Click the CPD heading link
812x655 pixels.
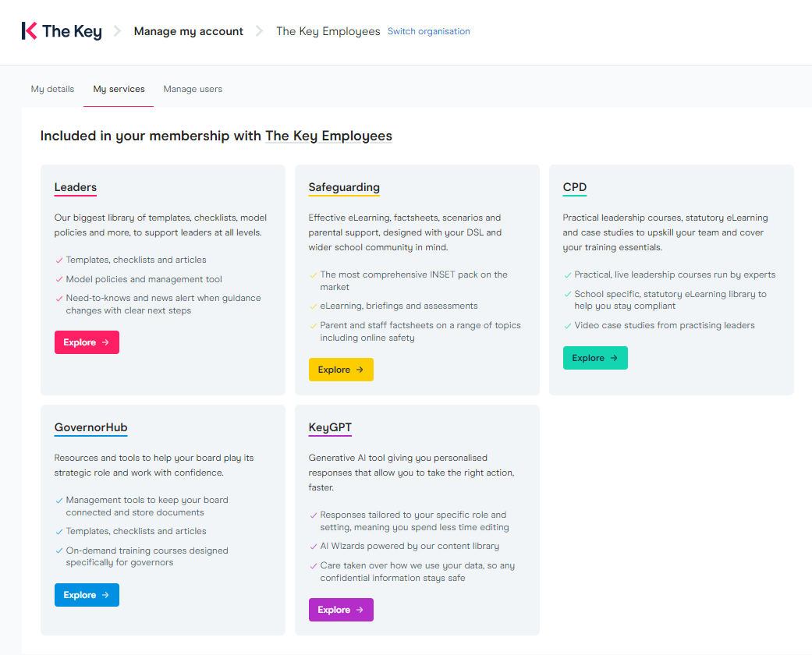point(575,187)
